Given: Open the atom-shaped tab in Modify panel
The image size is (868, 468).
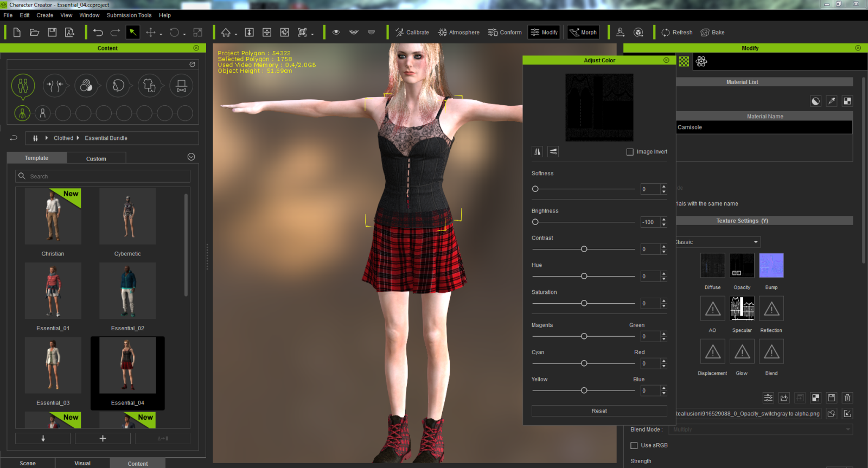Looking at the screenshot, I should tap(701, 61).
